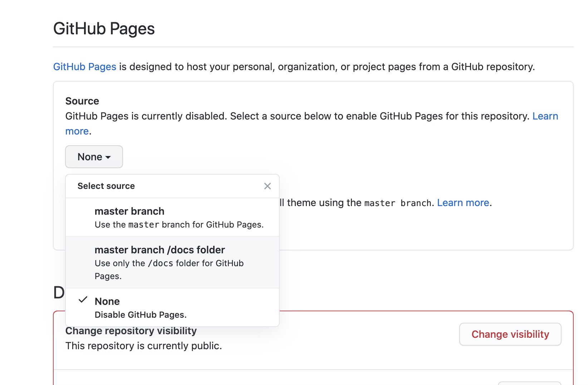Open Learn more about the theme
This screenshot has width=588, height=385.
coord(462,203)
